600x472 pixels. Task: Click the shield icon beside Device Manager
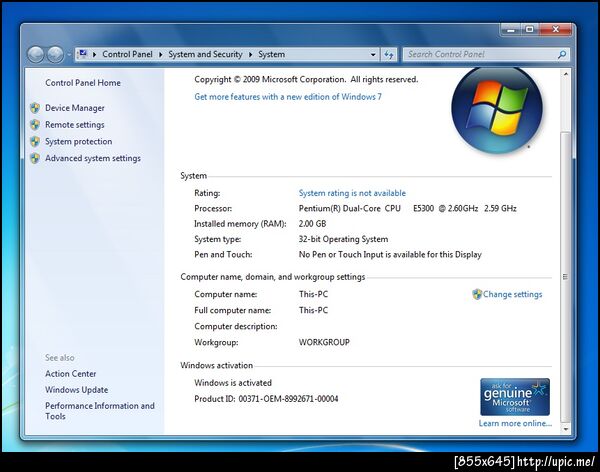(x=35, y=108)
